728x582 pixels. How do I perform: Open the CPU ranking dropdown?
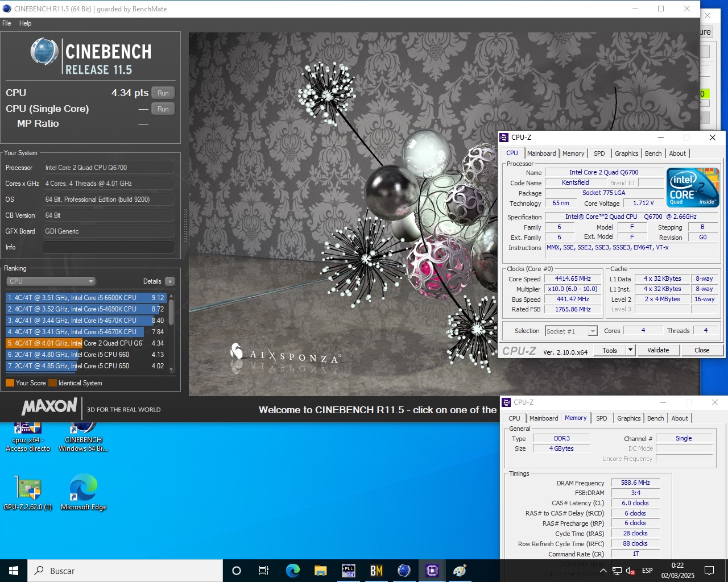pyautogui.click(x=51, y=281)
